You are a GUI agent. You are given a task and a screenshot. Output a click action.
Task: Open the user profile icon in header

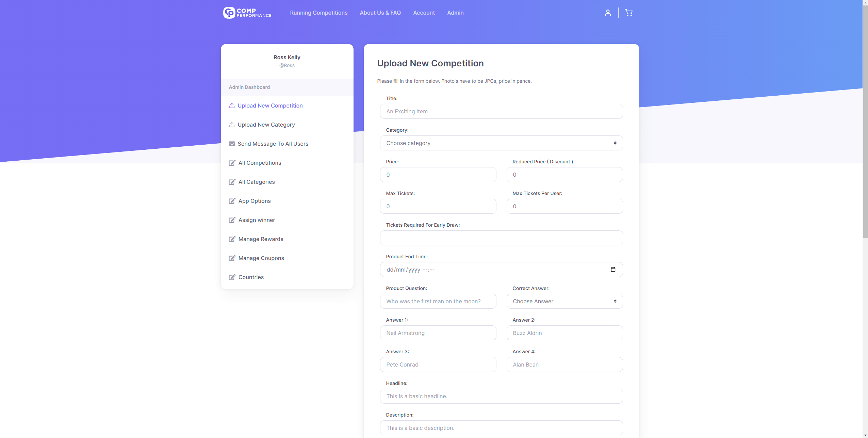click(x=608, y=13)
